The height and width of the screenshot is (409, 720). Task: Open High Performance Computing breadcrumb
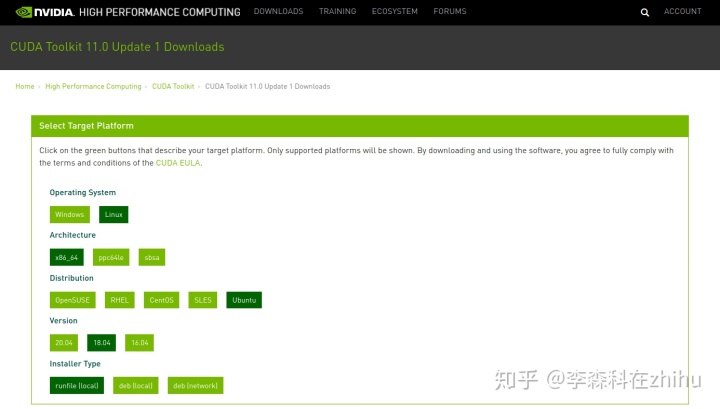93,86
